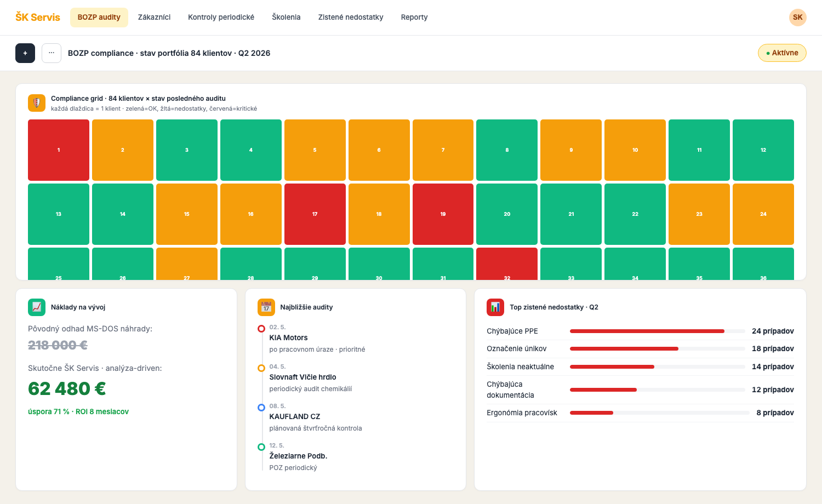Click '8 prípadov' count
822x504 pixels.
pyautogui.click(x=775, y=413)
